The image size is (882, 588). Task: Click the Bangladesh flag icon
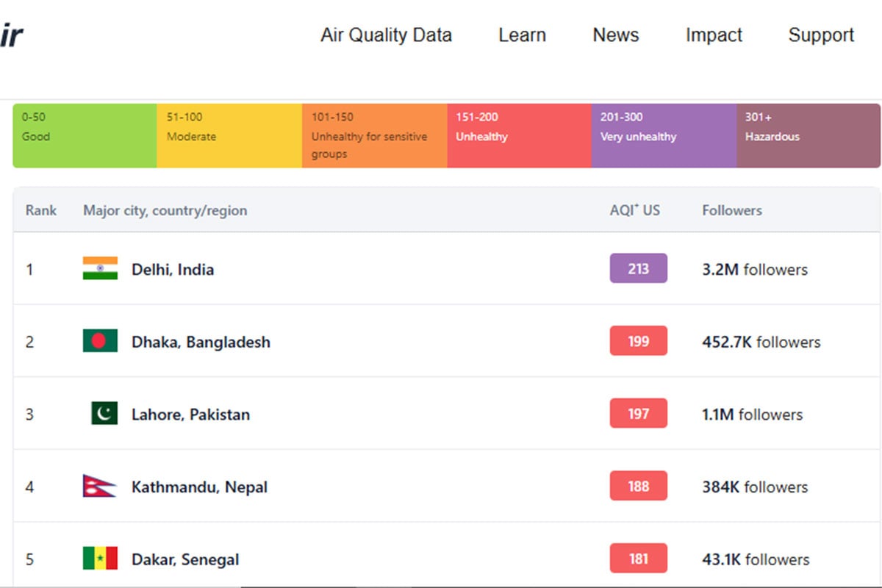(x=100, y=341)
